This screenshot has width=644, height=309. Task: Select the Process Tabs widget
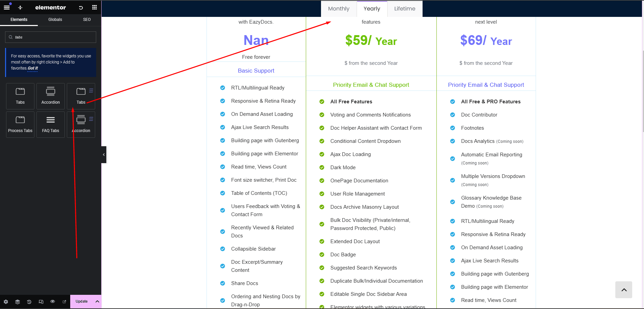(20, 125)
